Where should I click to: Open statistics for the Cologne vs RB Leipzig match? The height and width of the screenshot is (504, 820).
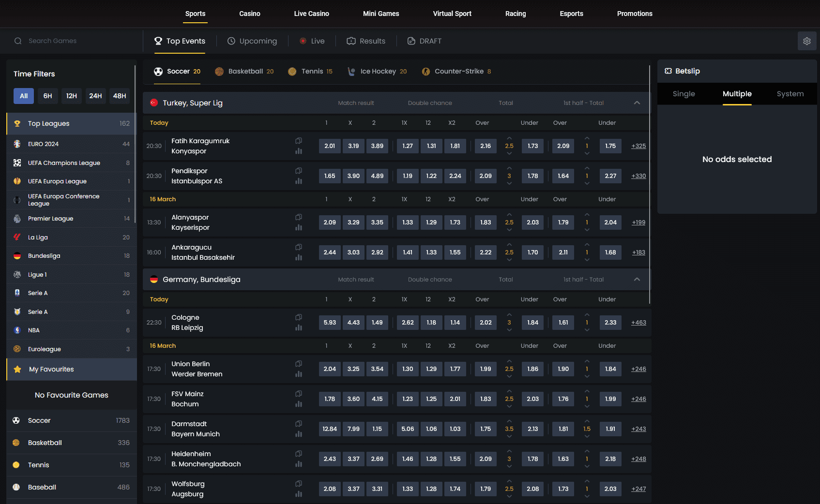(299, 327)
